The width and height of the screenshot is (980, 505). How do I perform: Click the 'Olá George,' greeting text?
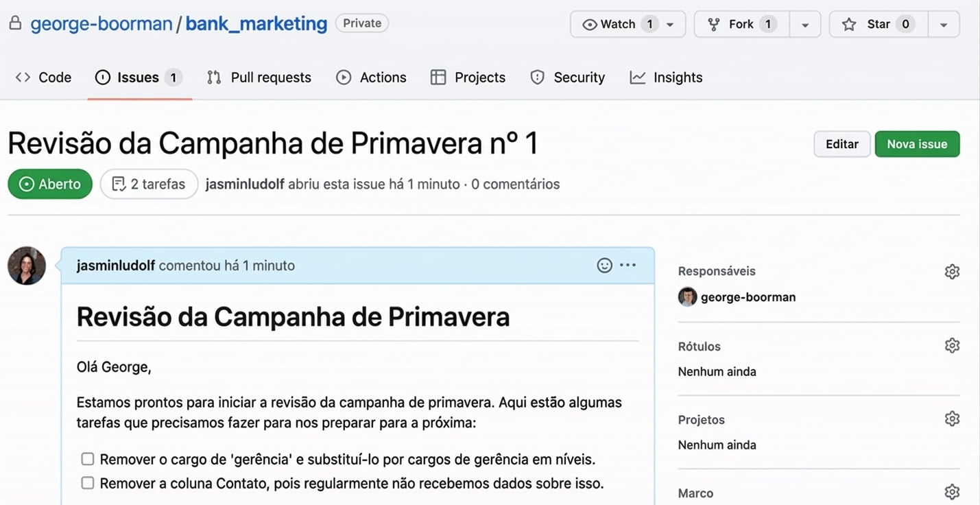tap(114, 367)
